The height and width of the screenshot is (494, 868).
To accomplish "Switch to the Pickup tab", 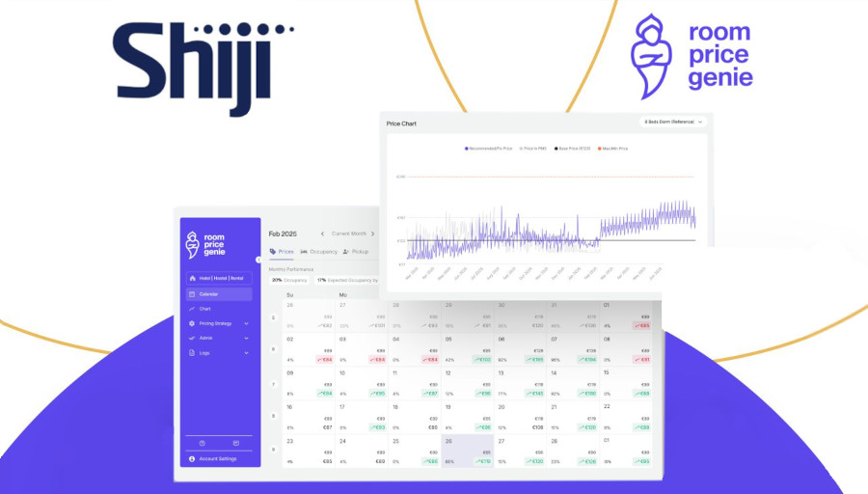I will (x=356, y=252).
